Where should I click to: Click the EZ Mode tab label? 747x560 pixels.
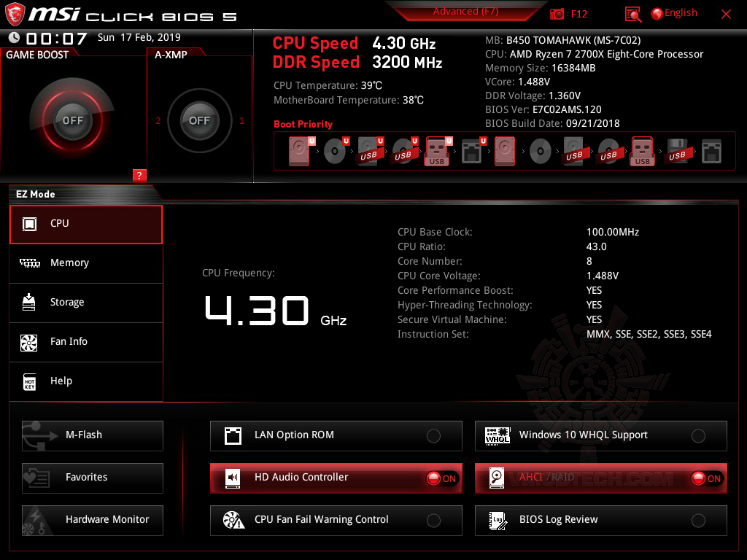click(35, 194)
